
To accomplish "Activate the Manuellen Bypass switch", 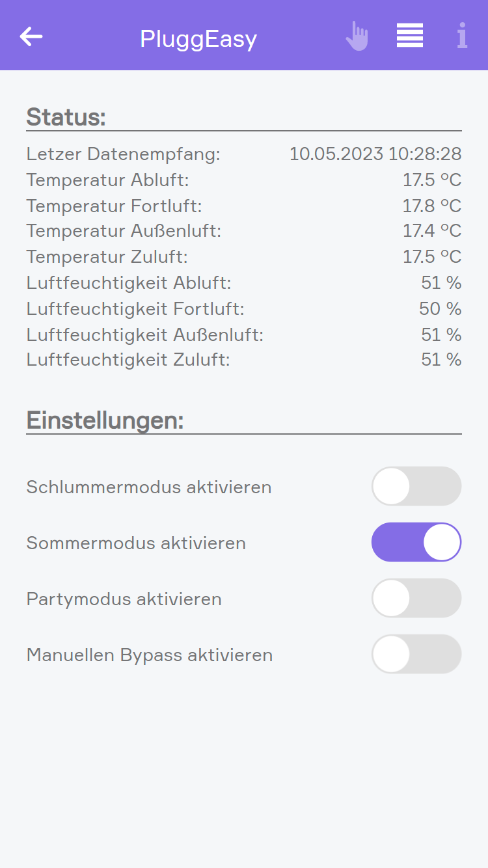I will point(416,654).
